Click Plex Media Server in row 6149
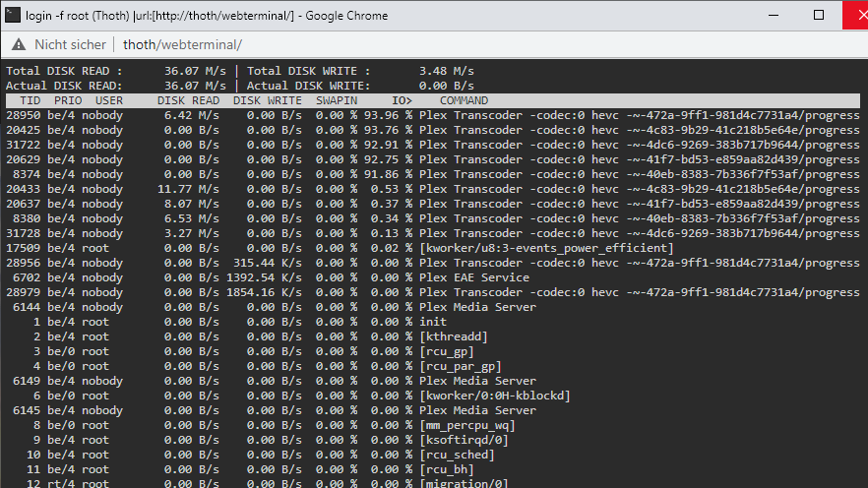Image resolution: width=868 pixels, height=488 pixels. 477,381
